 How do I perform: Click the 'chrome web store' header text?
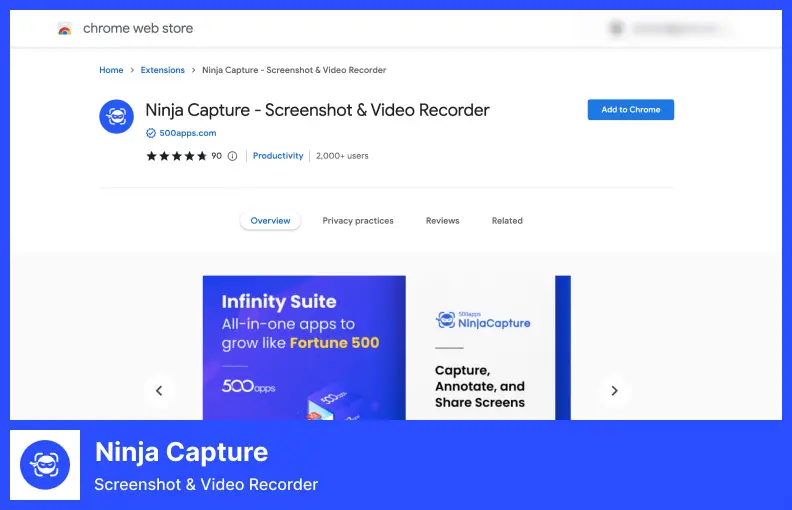click(x=138, y=29)
